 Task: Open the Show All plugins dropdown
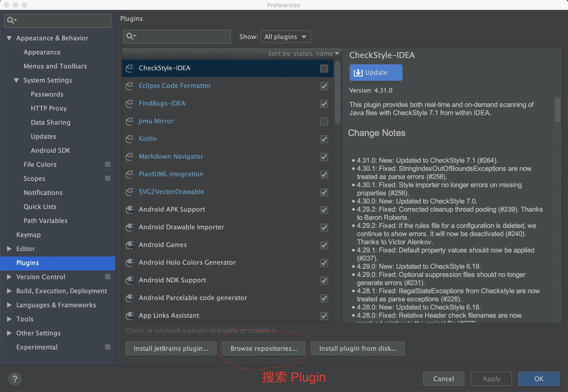click(286, 37)
